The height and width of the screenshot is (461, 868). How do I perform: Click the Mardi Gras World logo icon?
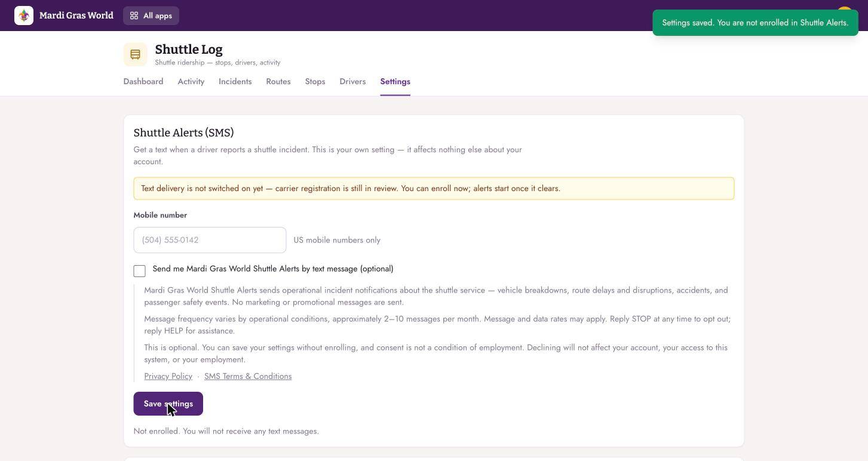24,16
